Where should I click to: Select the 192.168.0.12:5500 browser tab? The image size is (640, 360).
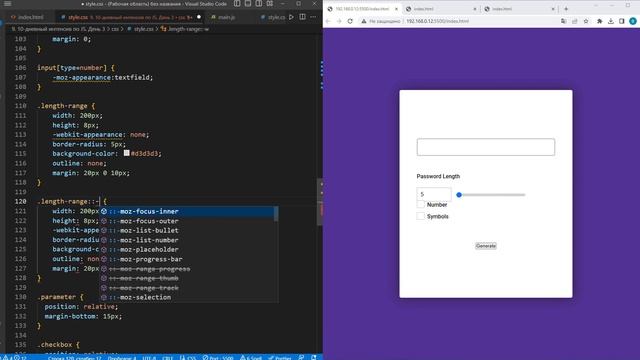[x=362, y=9]
